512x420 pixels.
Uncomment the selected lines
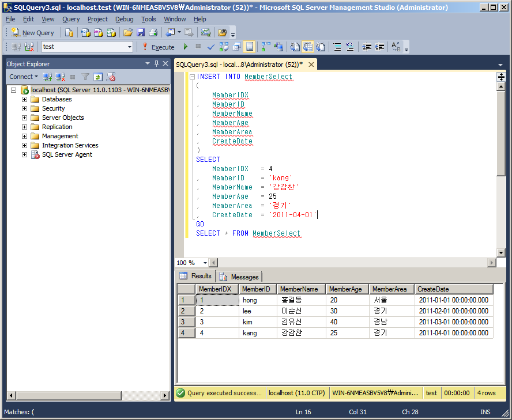(x=350, y=47)
